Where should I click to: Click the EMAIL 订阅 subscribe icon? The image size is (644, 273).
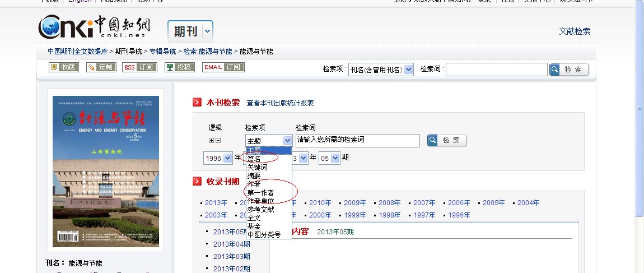pos(223,67)
